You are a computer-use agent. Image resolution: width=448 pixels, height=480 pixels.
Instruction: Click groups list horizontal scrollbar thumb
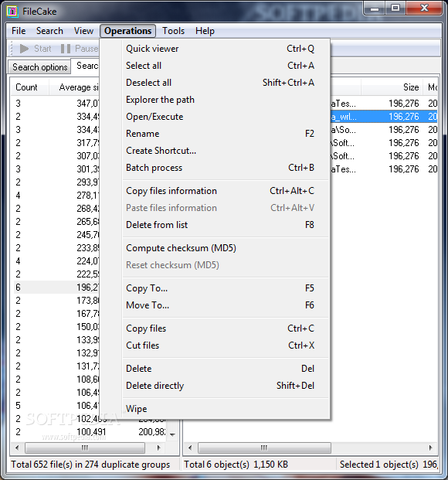click(85, 448)
